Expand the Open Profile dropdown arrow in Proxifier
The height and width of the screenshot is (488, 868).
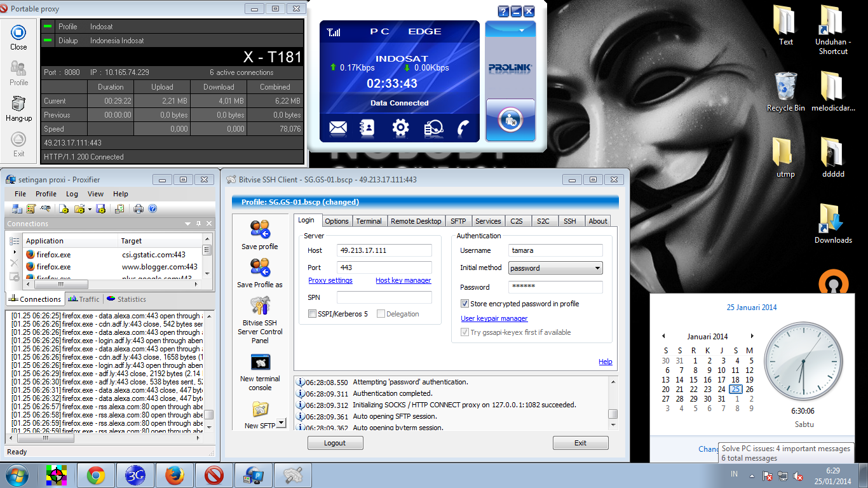[90, 208]
